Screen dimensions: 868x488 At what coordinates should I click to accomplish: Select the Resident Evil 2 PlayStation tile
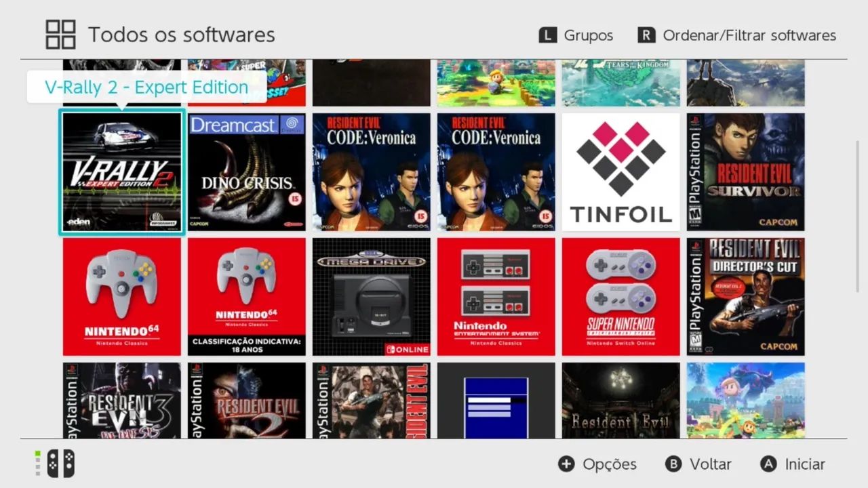tap(247, 401)
